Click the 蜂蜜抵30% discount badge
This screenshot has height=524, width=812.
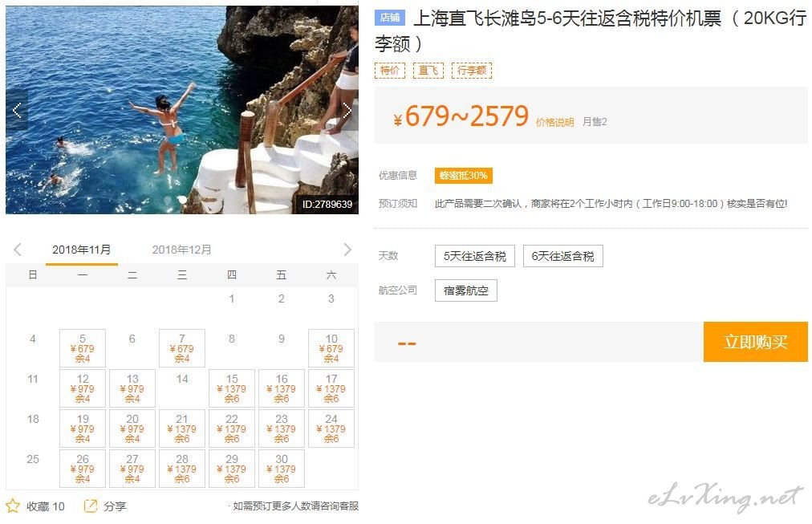click(x=464, y=176)
